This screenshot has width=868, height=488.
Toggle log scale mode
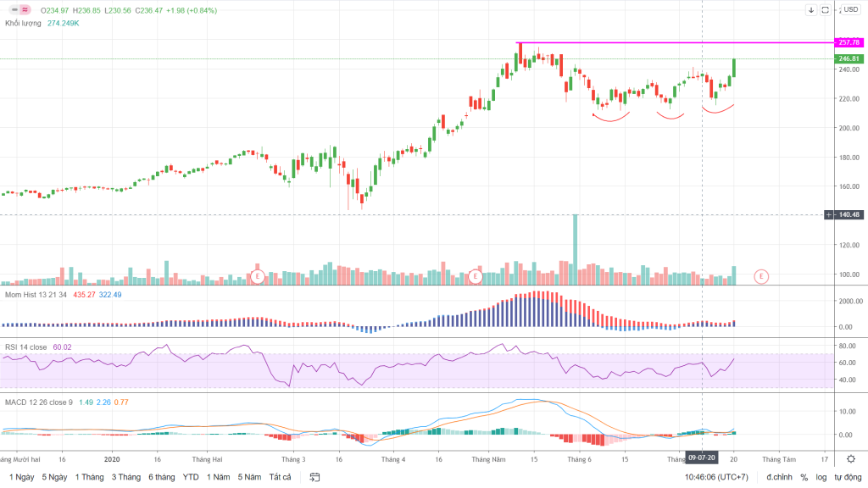821,477
